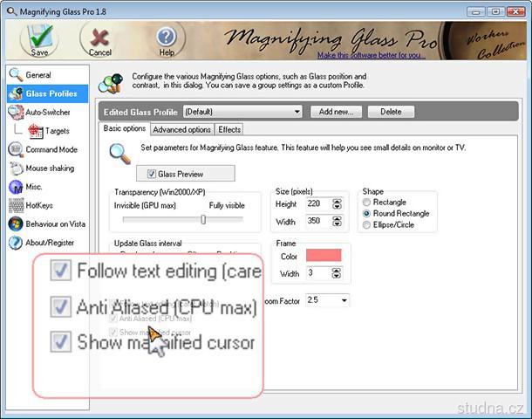Click the About/Register sidebar icon

16,243
